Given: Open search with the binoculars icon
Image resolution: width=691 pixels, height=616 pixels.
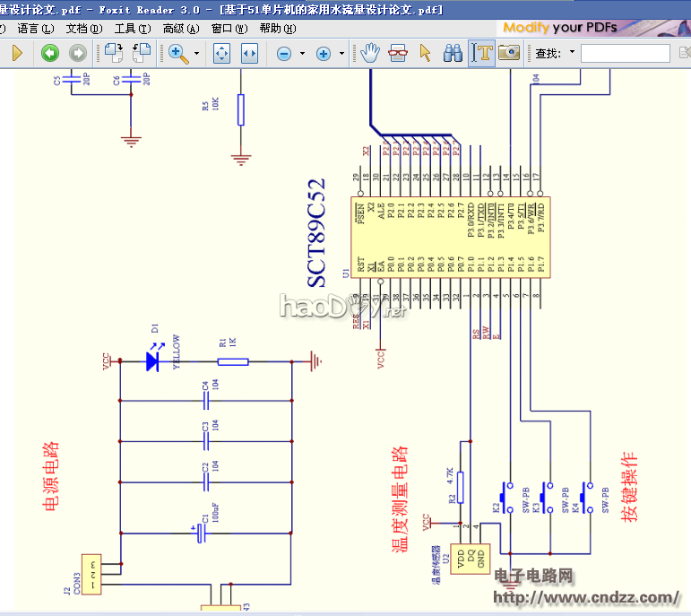Looking at the screenshot, I should [453, 54].
